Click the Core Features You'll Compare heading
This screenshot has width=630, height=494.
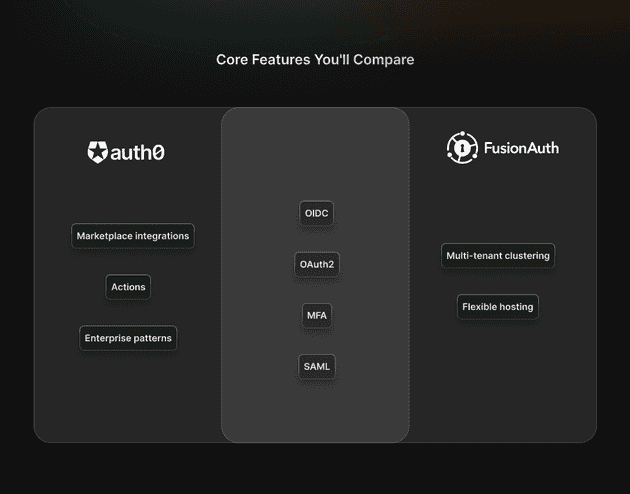click(315, 60)
